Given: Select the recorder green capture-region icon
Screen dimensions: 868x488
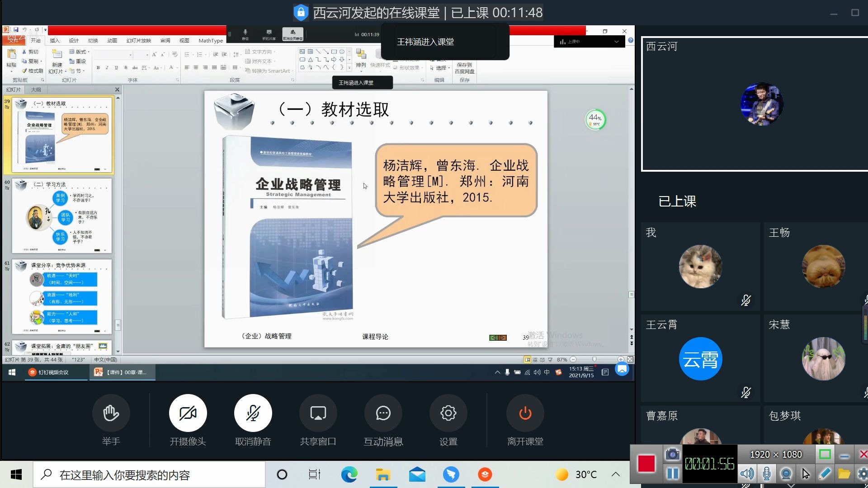Looking at the screenshot, I should pyautogui.click(x=825, y=454).
